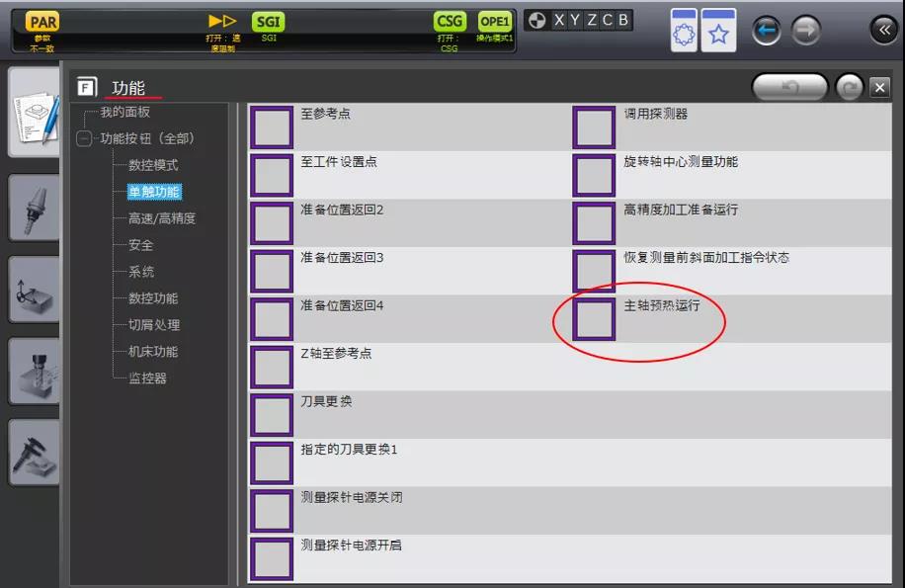Open the program editing sidebar icon
Screen dimensions: 905x588
tap(35, 111)
